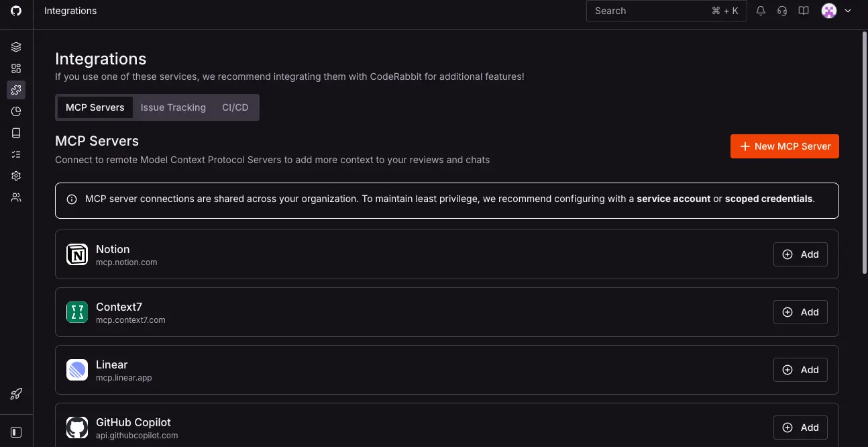Click the New MCP Server button
The height and width of the screenshot is (447, 868).
(x=784, y=146)
